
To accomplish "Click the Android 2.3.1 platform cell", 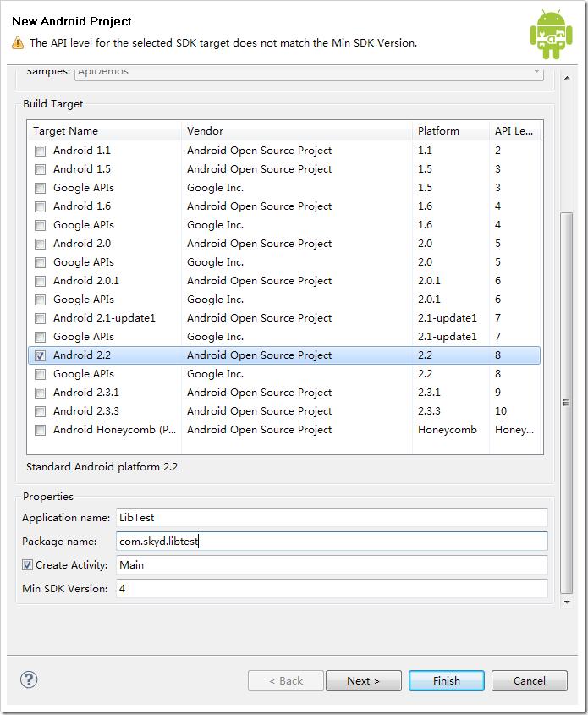I will pyautogui.click(x=429, y=393).
